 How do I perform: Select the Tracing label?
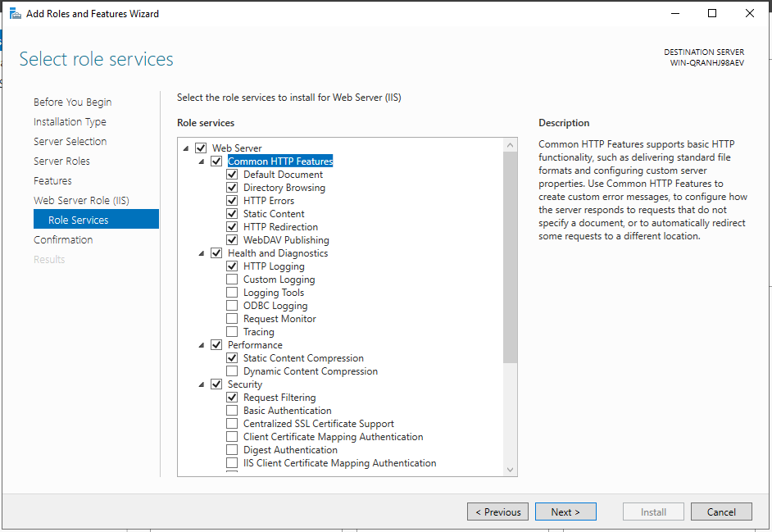pyautogui.click(x=258, y=332)
